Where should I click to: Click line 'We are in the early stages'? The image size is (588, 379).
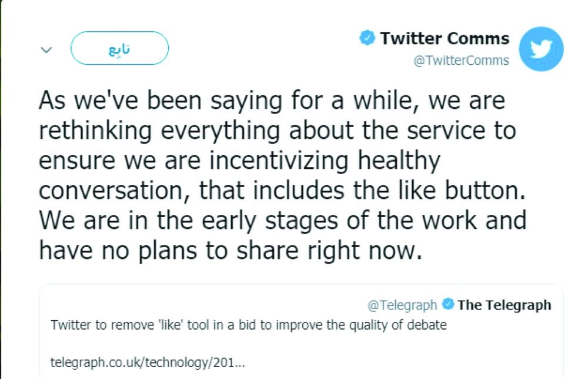tap(282, 221)
